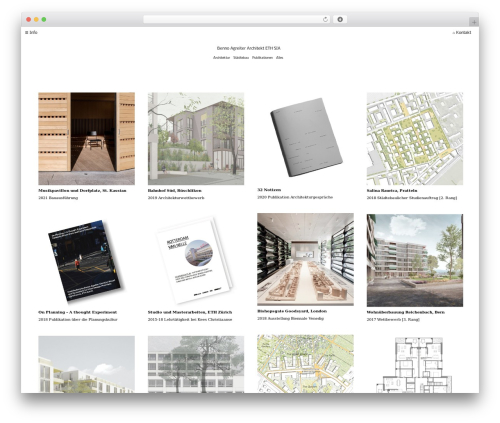This screenshot has width=500, height=423.
Task: Click the browser download icon button
Action: click(340, 19)
